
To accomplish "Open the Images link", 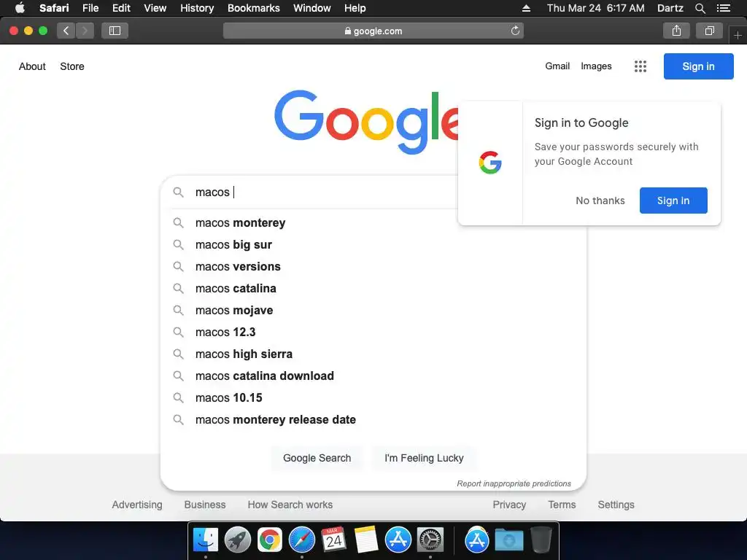I will point(596,66).
